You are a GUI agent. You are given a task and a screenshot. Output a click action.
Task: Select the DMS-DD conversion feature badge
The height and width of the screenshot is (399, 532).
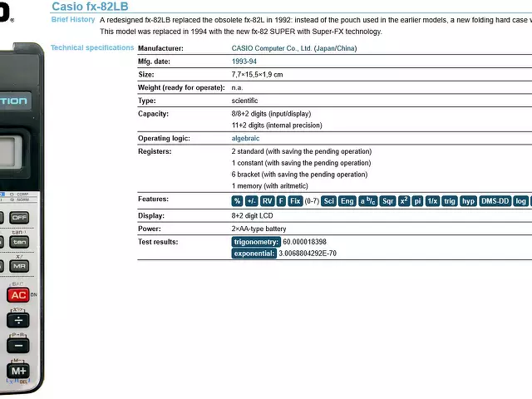coord(495,201)
